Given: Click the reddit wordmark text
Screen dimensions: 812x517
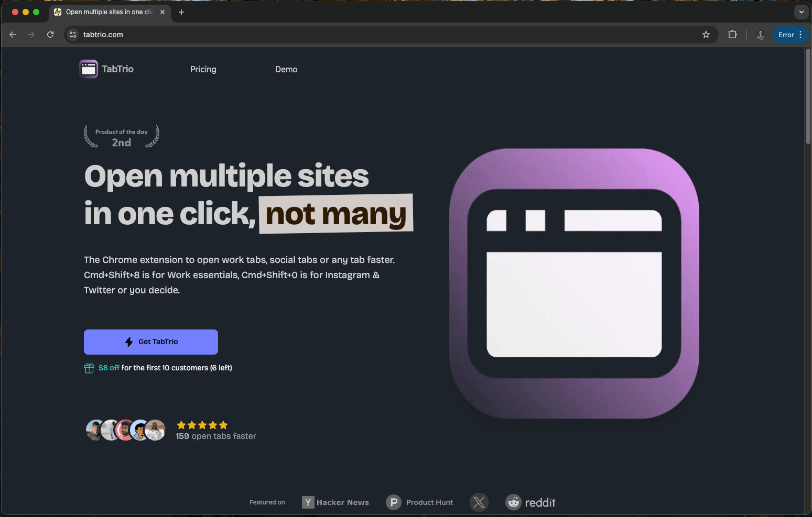Looking at the screenshot, I should coord(540,503).
